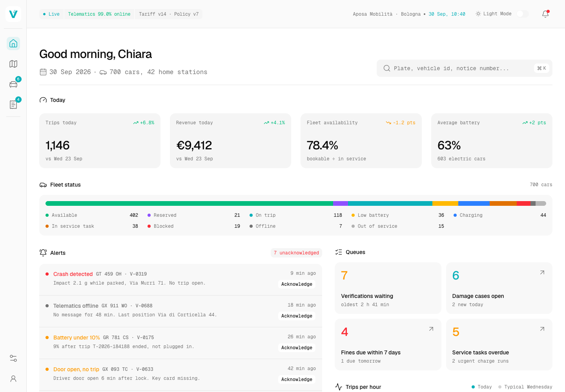Acknowledge the Crash detected alert
The width and height of the screenshot is (565, 392).
click(297, 284)
